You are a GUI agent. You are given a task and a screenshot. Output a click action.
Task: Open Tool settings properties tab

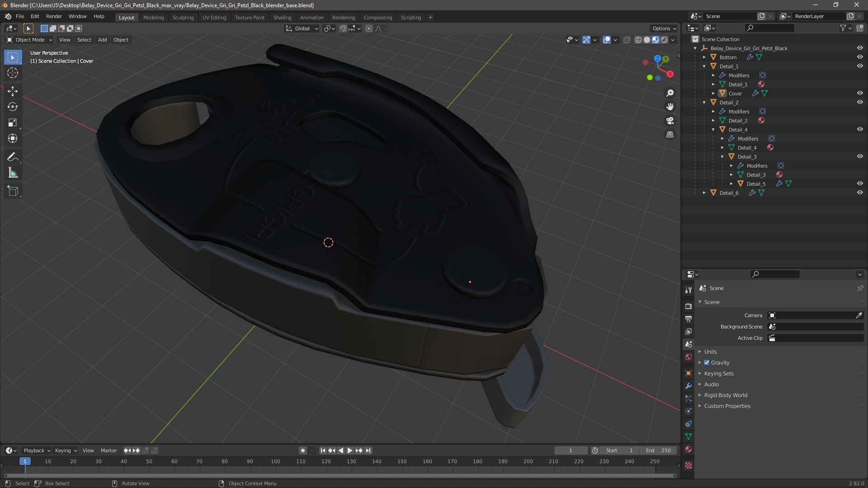689,290
